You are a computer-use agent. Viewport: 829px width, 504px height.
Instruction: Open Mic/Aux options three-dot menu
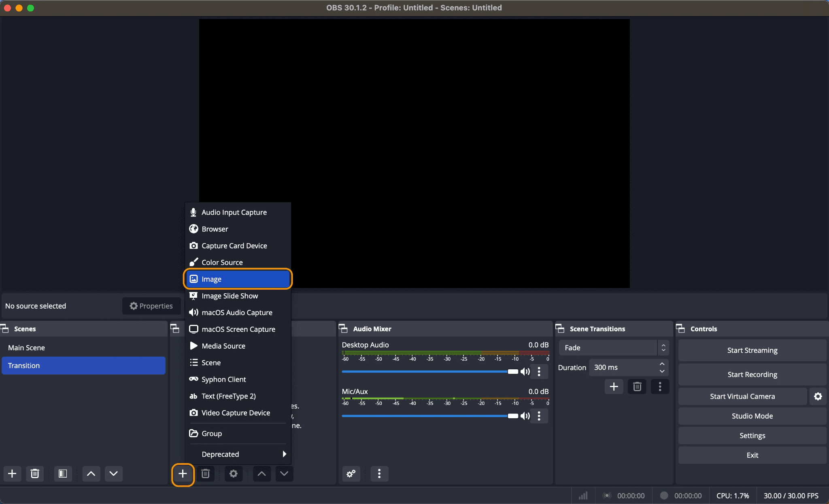[539, 416]
